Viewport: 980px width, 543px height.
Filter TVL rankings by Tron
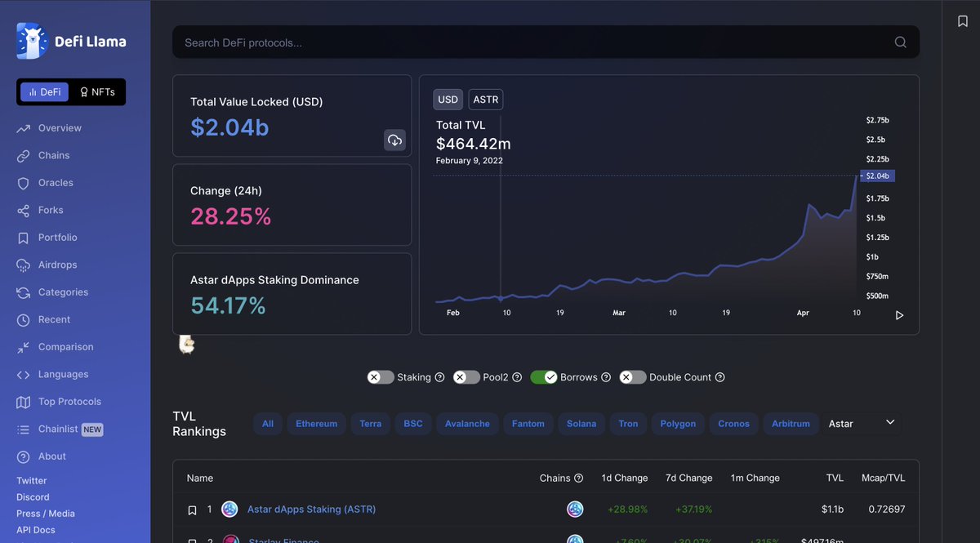coord(629,424)
